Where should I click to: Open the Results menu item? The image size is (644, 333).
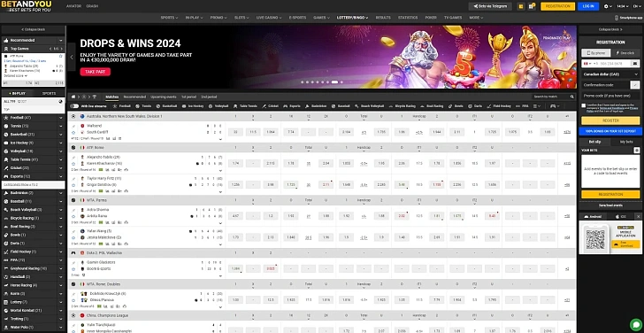tap(383, 18)
